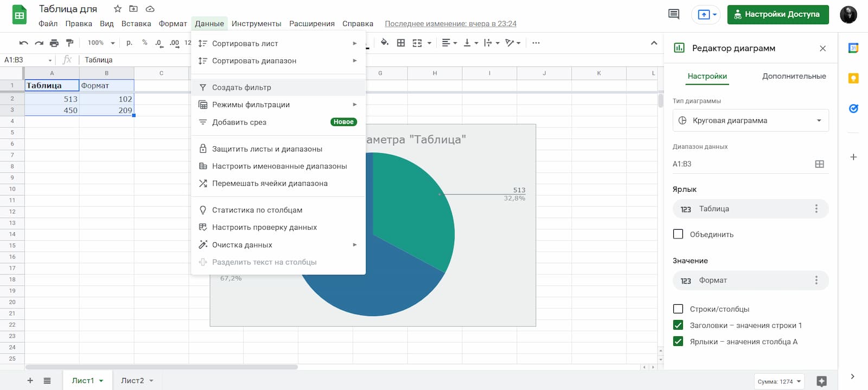The width and height of the screenshot is (868, 390).
Task: Open Google Keep side panel icon
Action: click(853, 79)
